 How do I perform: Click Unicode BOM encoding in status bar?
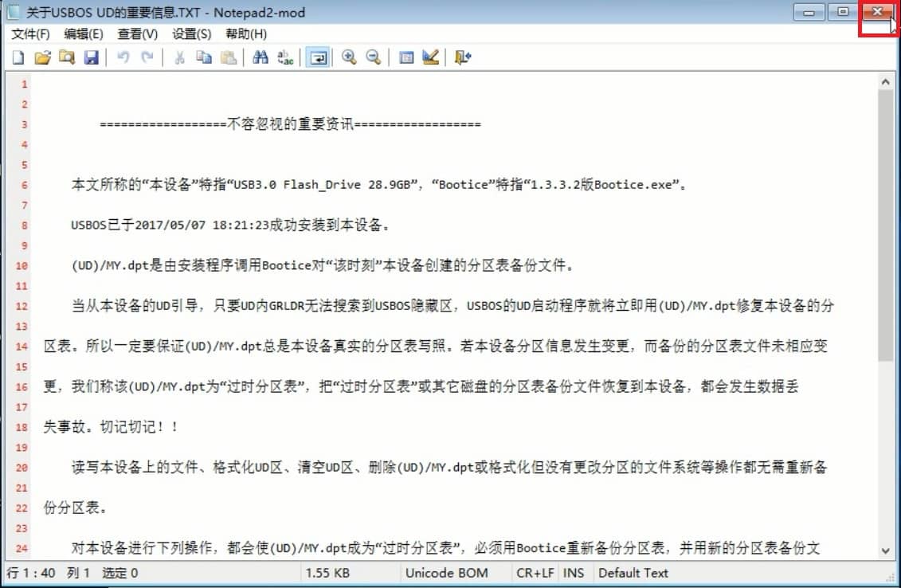[x=446, y=573]
